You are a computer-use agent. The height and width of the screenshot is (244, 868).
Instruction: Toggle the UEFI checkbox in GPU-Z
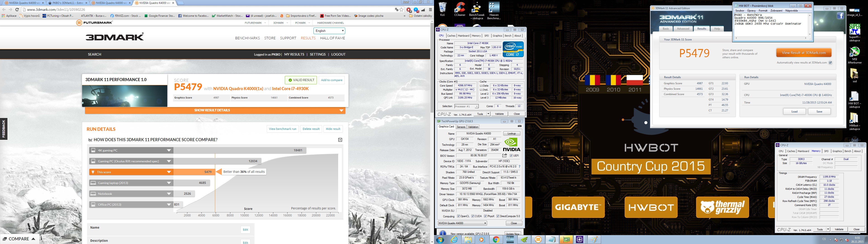511,156
